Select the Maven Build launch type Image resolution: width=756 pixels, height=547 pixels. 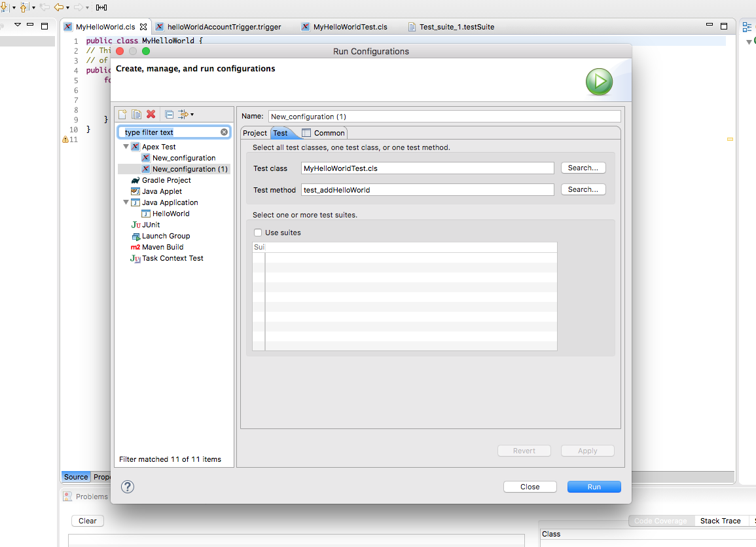[162, 247]
